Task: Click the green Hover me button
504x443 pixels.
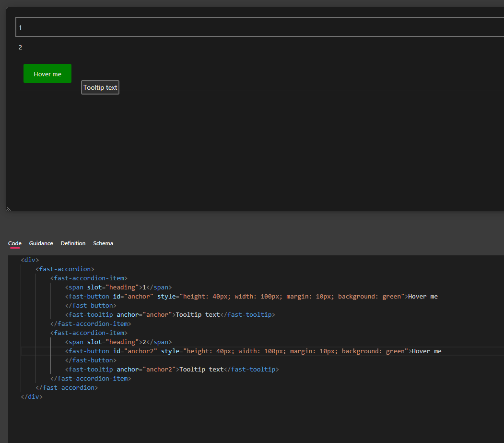Action: click(x=47, y=74)
